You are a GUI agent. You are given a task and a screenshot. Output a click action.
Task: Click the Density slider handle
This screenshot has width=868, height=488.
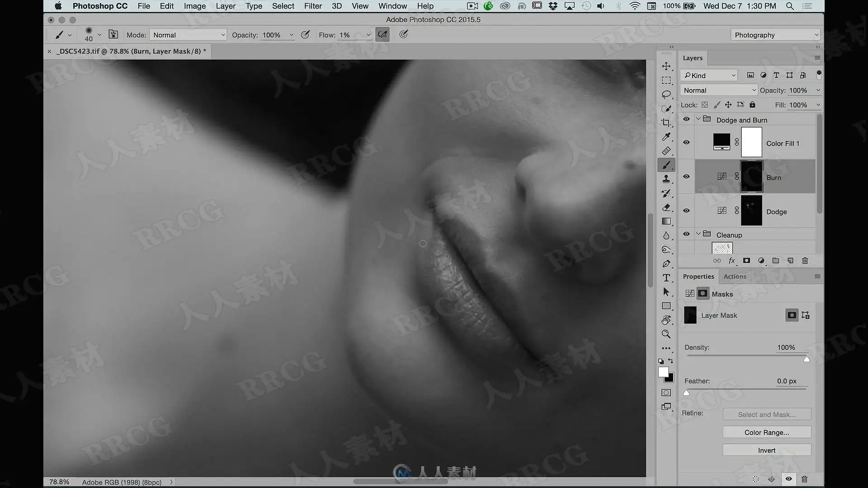click(807, 359)
